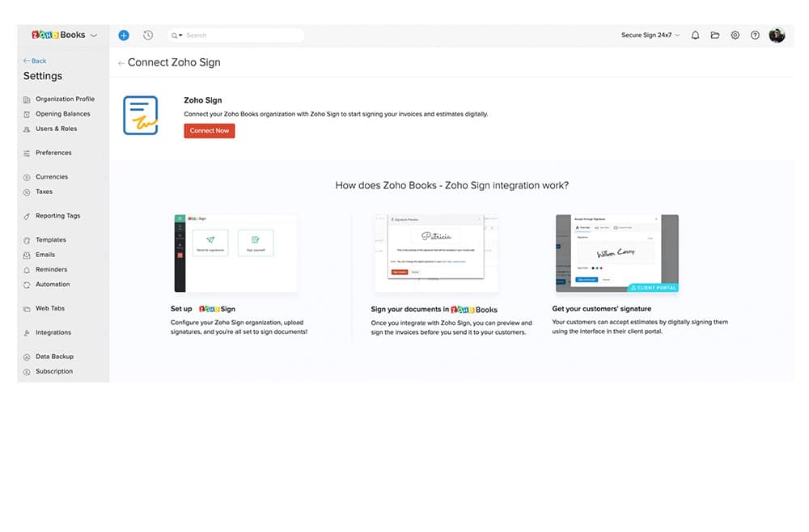
Task: Click the Zoho Sign document logo
Action: tap(141, 116)
